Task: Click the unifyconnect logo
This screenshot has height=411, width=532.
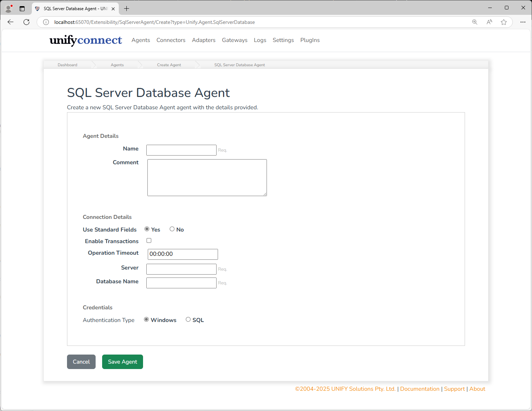Action: pos(86,40)
